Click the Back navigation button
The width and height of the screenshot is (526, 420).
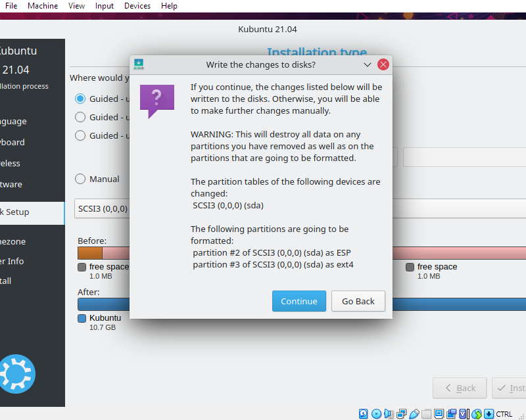pos(460,388)
